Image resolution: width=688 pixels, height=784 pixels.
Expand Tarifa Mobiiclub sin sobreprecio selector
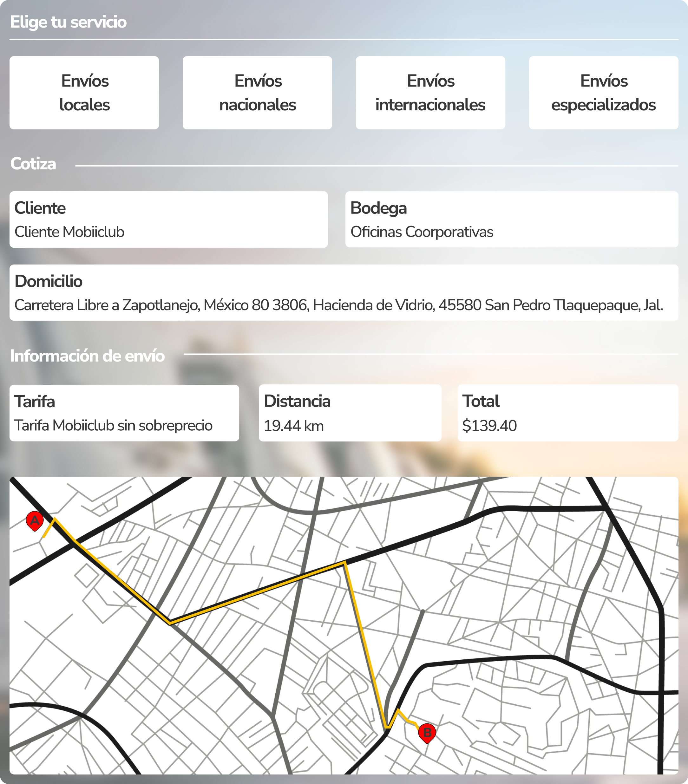(x=124, y=413)
